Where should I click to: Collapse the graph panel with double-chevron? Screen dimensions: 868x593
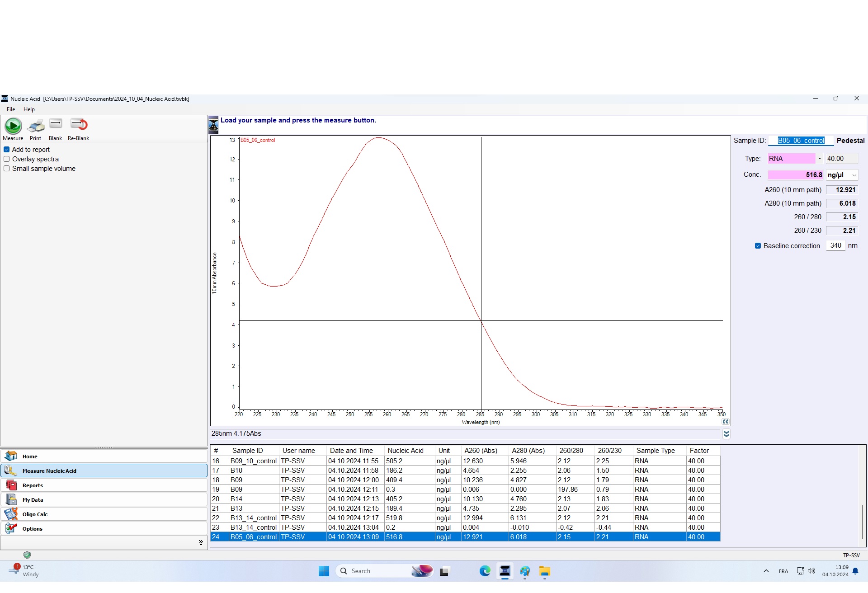(x=725, y=421)
